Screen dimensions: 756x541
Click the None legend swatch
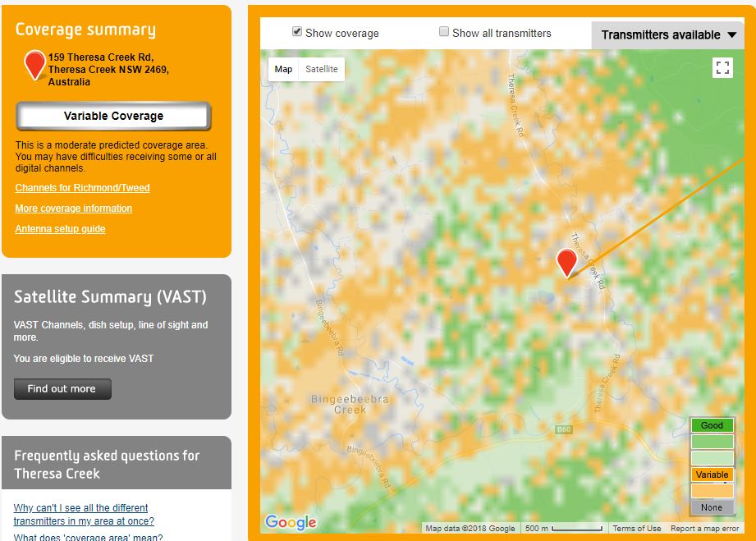[x=712, y=507]
